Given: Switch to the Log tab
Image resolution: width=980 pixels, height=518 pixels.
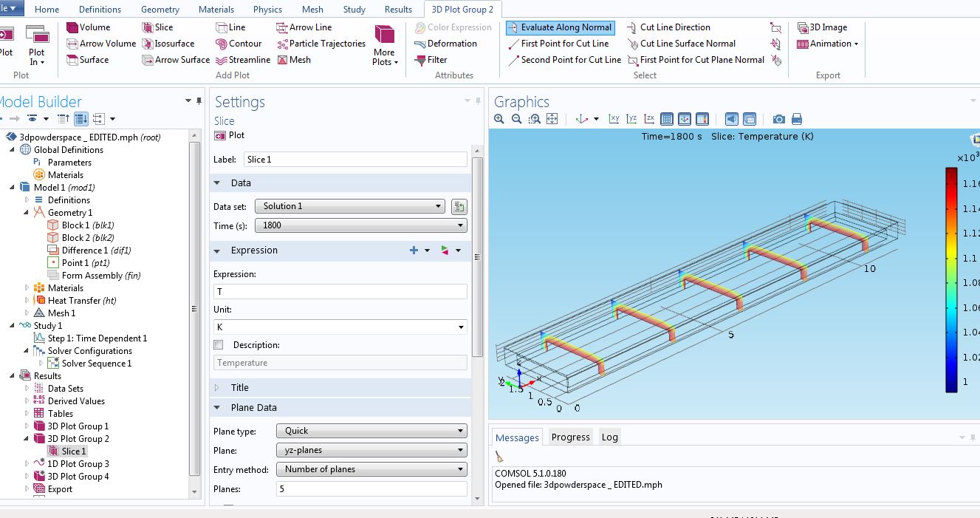Looking at the screenshot, I should [609, 437].
